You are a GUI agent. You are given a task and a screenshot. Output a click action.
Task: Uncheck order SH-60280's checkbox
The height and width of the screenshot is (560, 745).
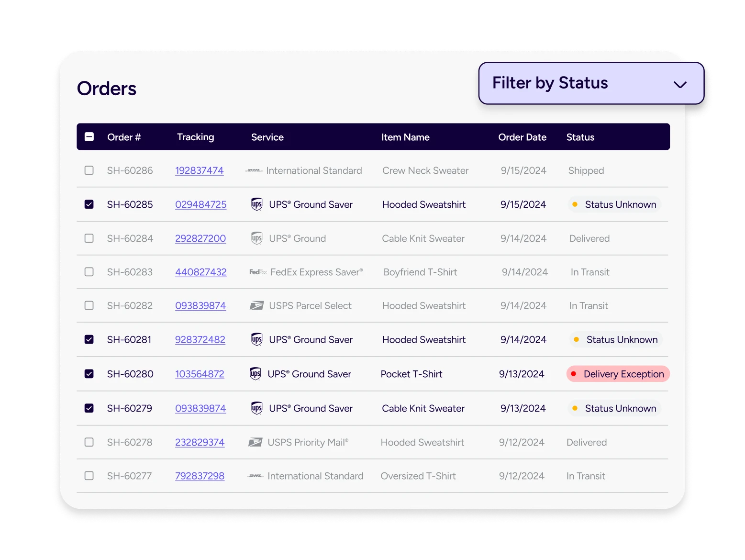click(x=89, y=374)
